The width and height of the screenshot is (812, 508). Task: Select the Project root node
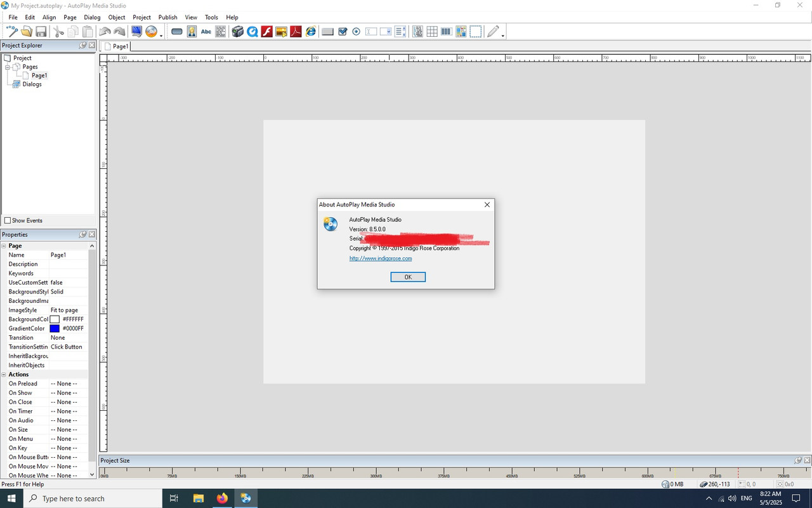[22, 58]
